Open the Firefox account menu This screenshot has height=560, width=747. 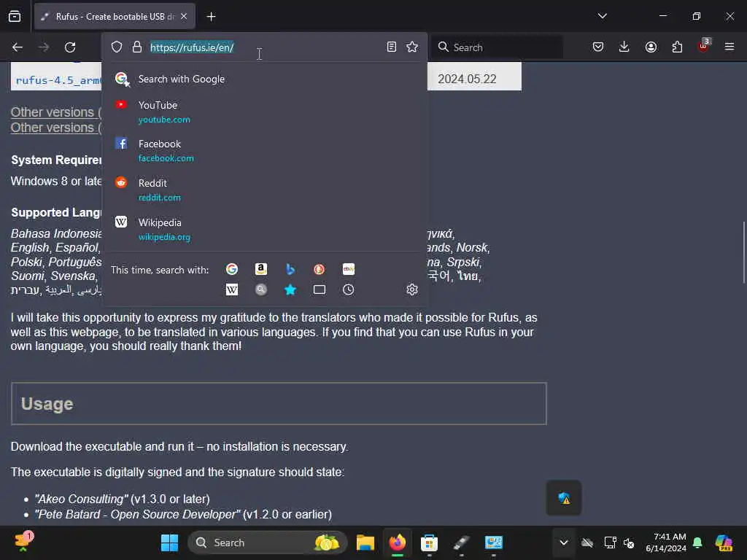tap(651, 47)
